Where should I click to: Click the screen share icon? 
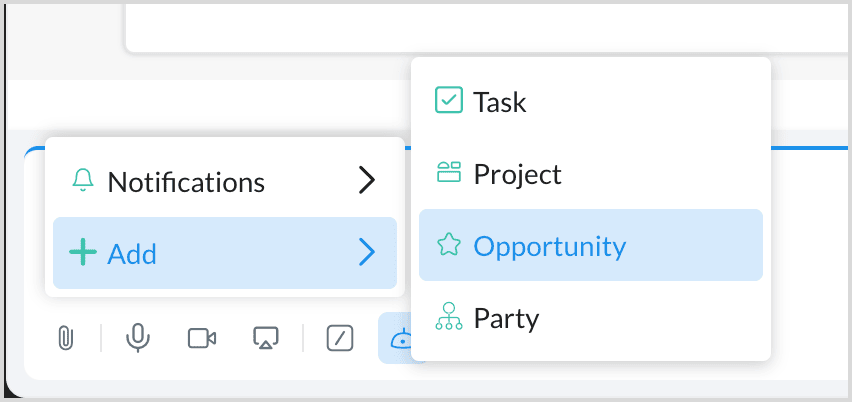[266, 339]
